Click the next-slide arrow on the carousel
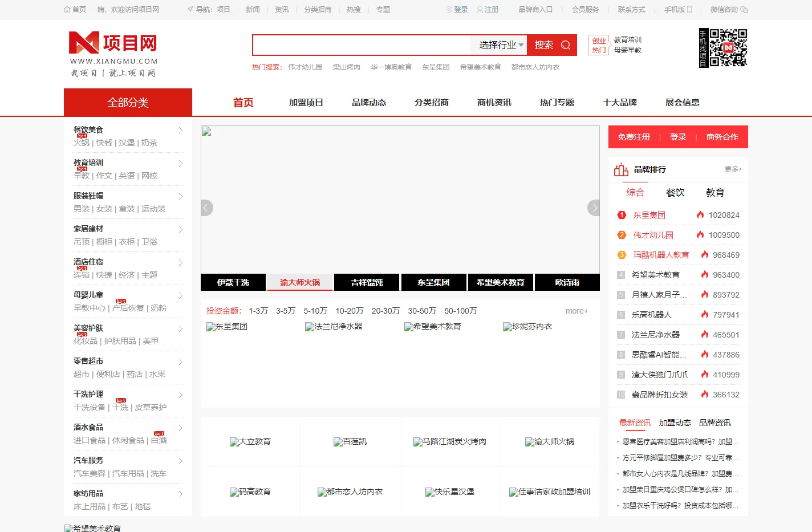 pos(594,208)
